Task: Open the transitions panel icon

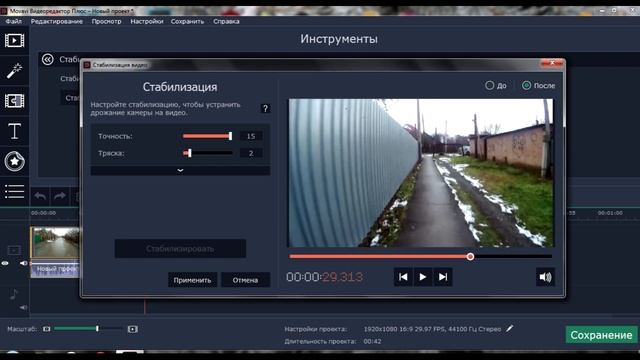Action: 14,101
